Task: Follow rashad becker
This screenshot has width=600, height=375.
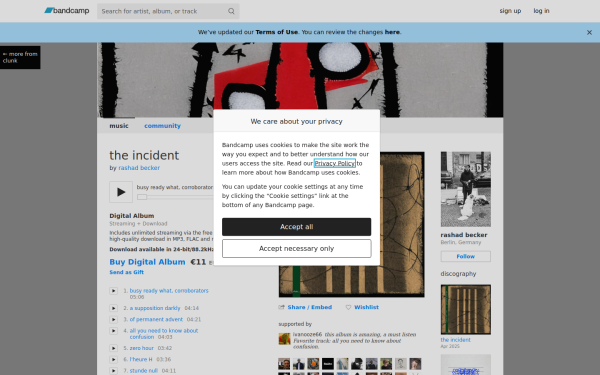Action: click(466, 256)
